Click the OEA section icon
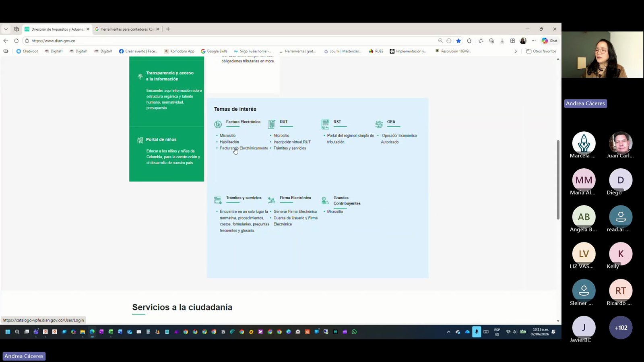Image resolution: width=644 pixels, height=362 pixels. [379, 124]
